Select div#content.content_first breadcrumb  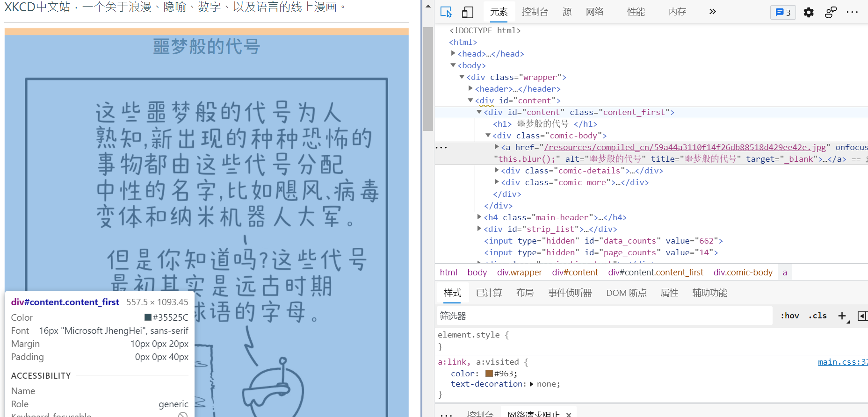[x=656, y=273]
